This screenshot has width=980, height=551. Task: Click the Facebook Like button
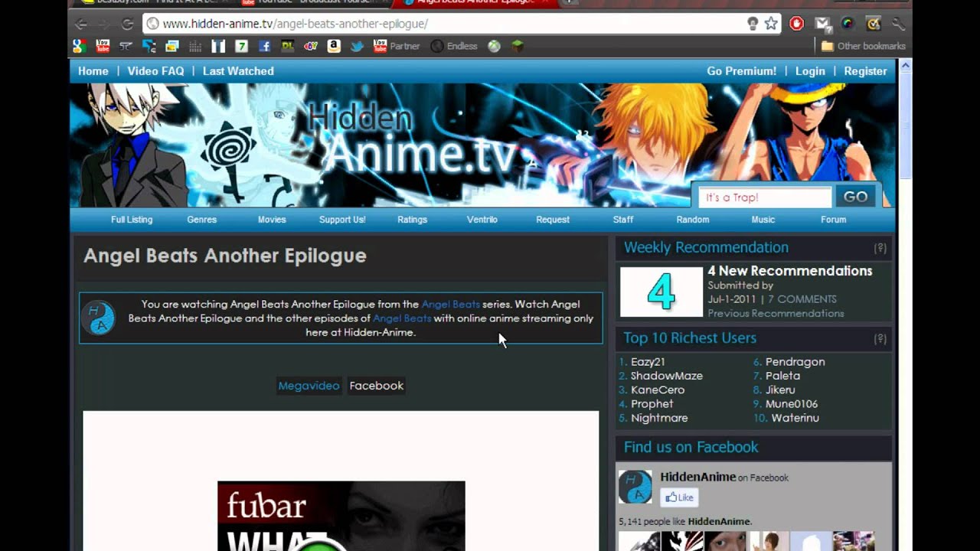coord(679,497)
